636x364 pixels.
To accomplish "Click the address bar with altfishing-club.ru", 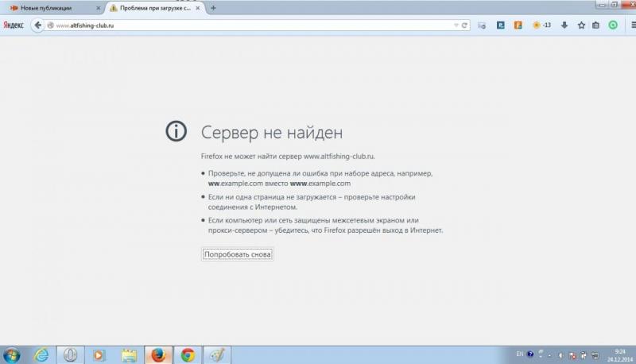I will pos(254,25).
